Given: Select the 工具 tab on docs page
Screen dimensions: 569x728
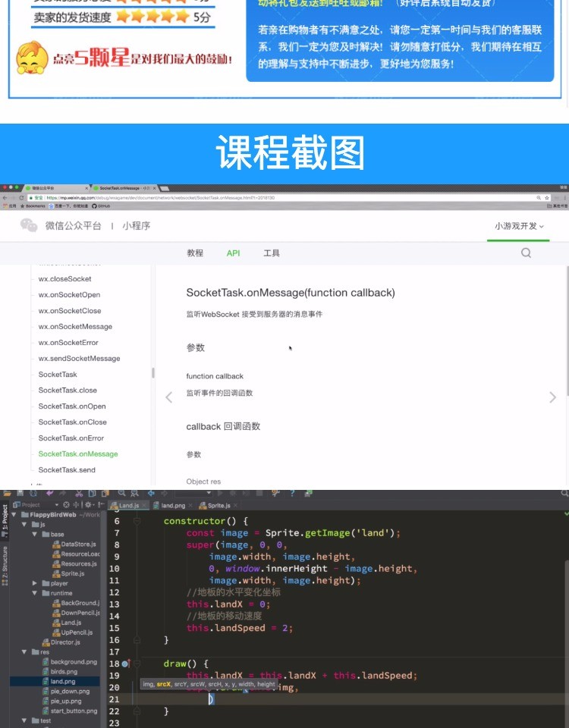Looking at the screenshot, I should pyautogui.click(x=272, y=253).
